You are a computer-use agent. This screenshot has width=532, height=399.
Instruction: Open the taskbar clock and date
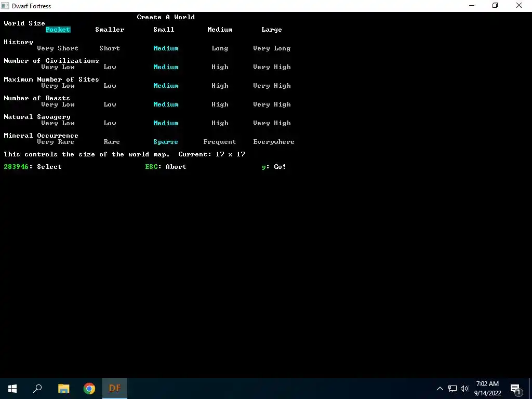click(487, 389)
